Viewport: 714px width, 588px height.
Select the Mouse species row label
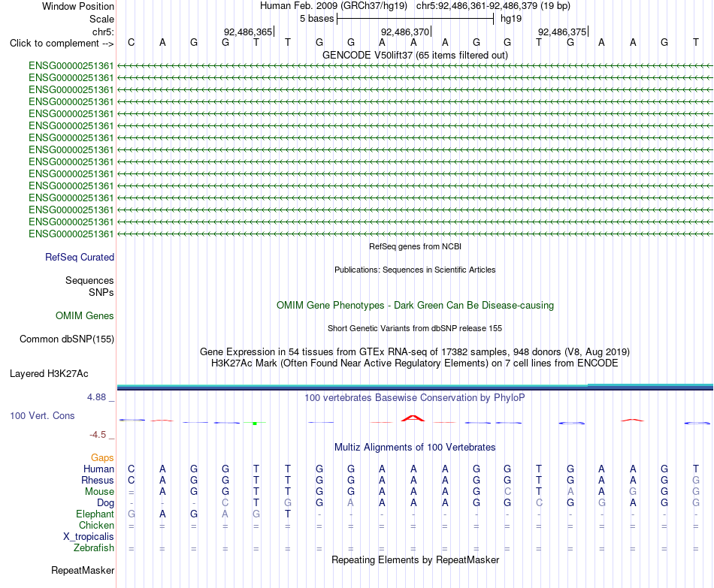pos(99,492)
